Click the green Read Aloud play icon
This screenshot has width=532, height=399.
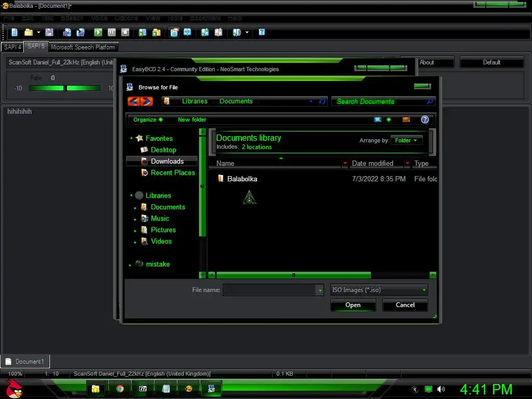tap(98, 32)
